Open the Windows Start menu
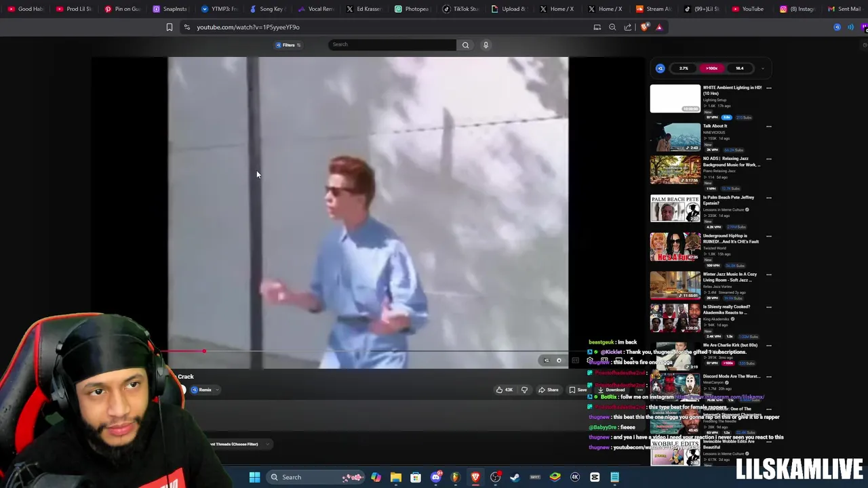 point(254,477)
